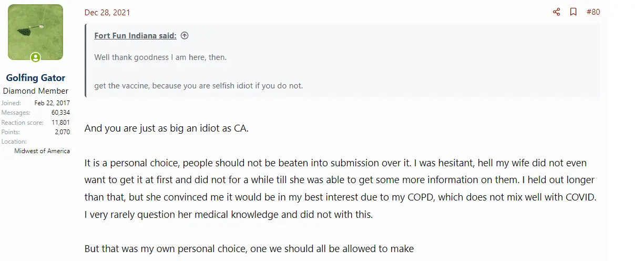Click the 2,070 points value
Screen dimensions: 644x261
[62, 132]
